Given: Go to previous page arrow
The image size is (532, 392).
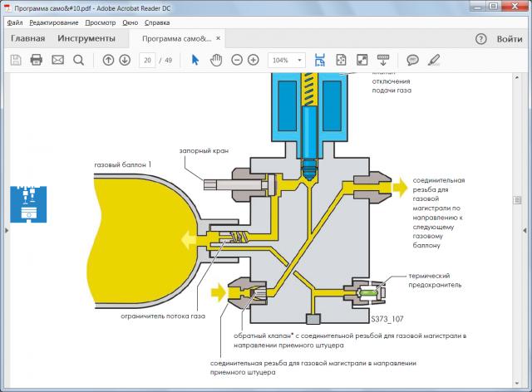Looking at the screenshot, I should (108, 60).
